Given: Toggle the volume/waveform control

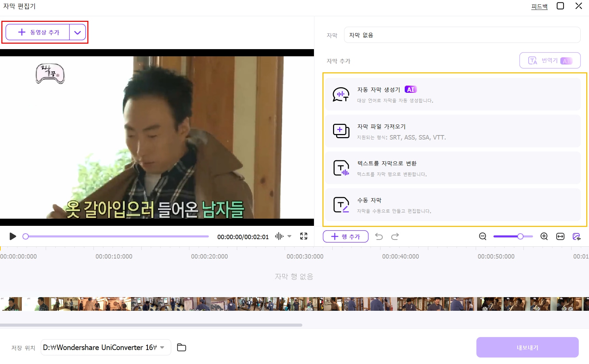Looking at the screenshot, I should click(279, 236).
